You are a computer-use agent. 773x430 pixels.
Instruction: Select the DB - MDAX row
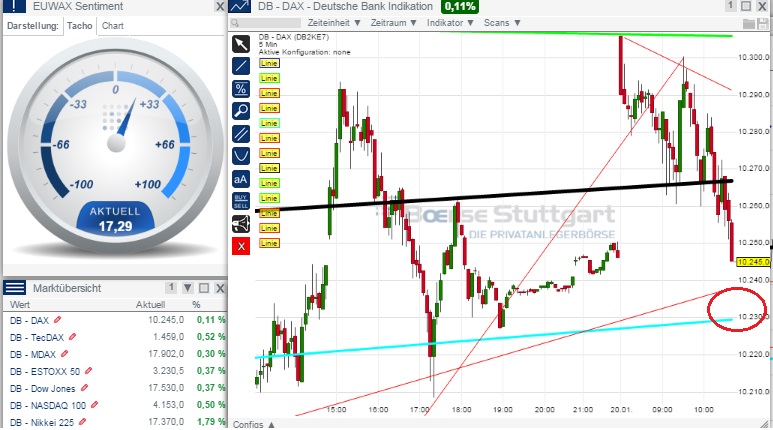114,354
